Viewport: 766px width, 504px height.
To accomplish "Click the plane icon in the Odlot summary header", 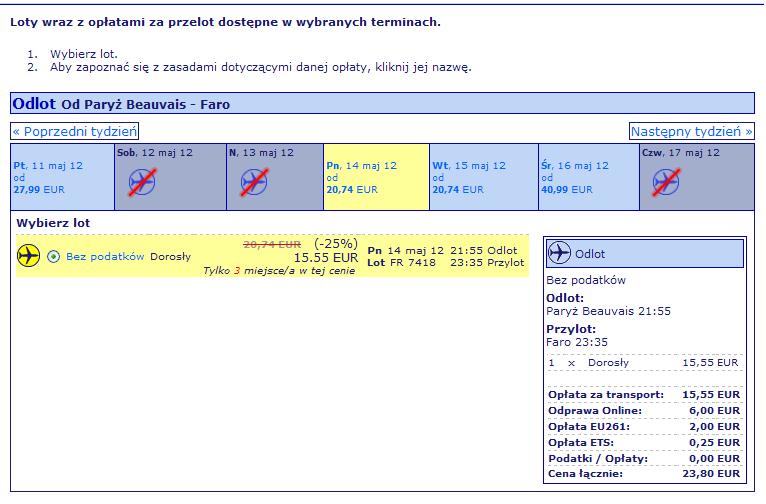I will 559,253.
